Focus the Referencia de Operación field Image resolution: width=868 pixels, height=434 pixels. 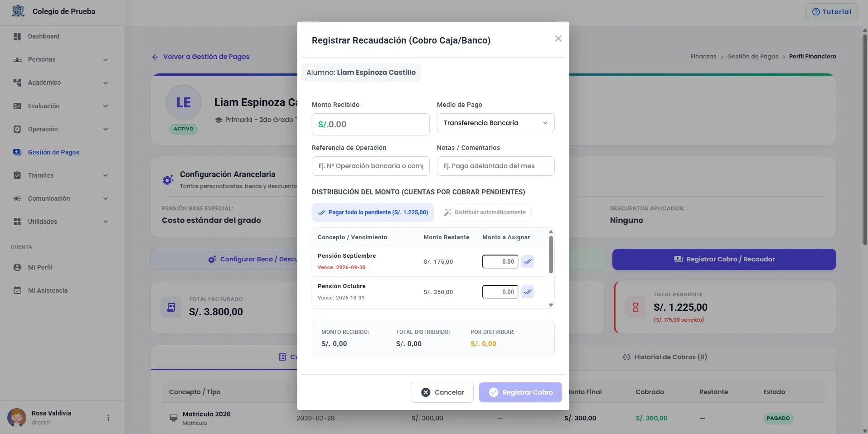point(370,166)
